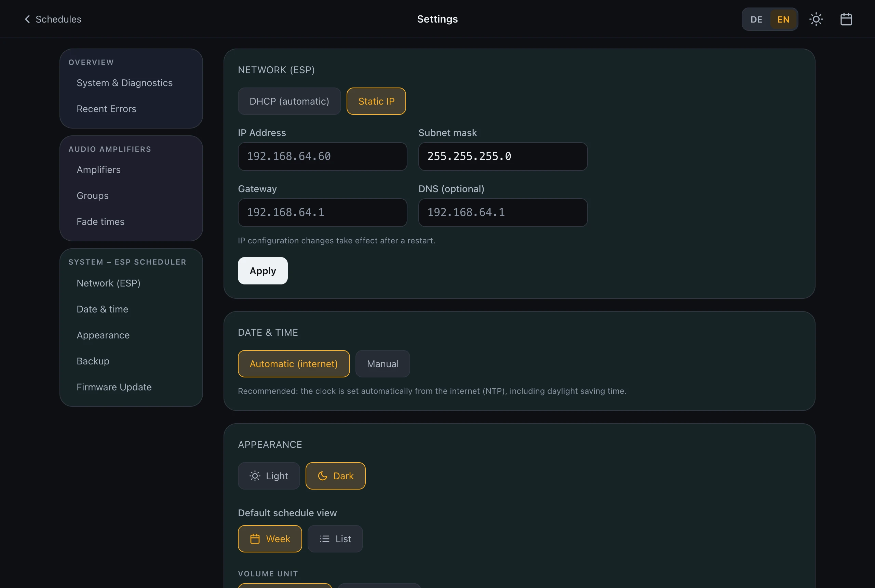
Task: Switch language to EN
Action: pos(783,19)
